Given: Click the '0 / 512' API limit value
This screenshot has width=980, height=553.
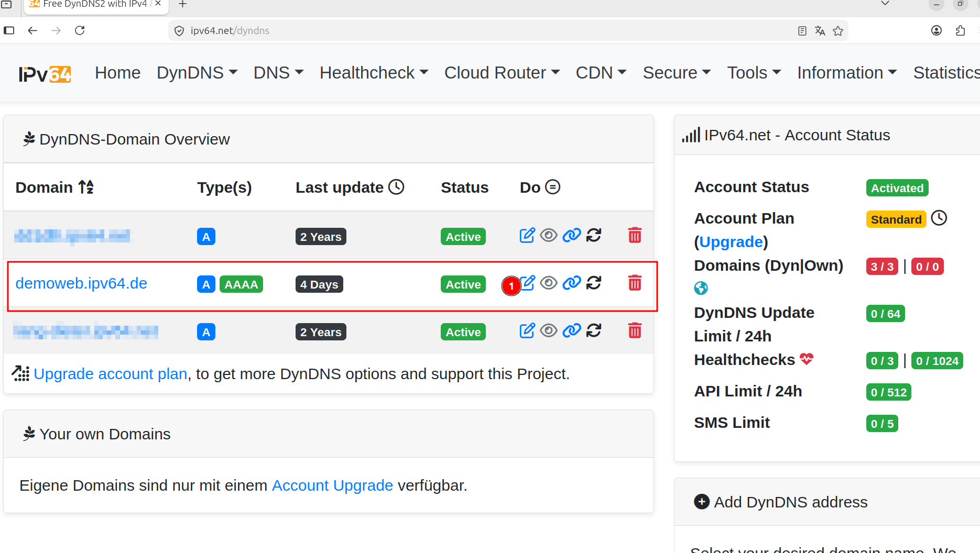Looking at the screenshot, I should point(889,392).
